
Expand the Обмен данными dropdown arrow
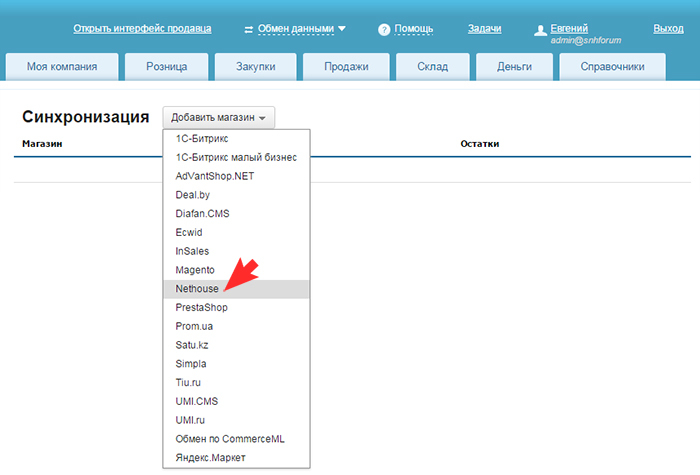tap(342, 29)
